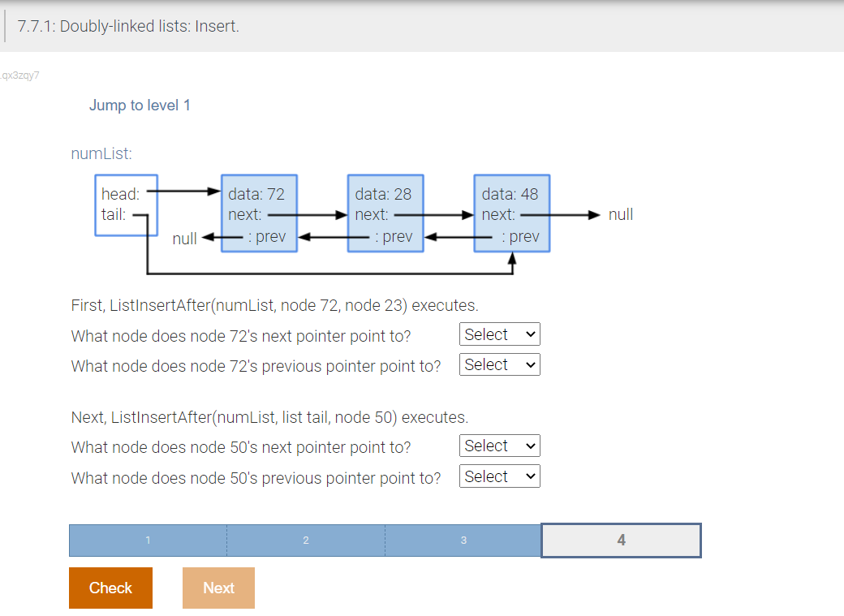Click the node containing data: 28
844x616 pixels.
pyautogui.click(x=385, y=213)
